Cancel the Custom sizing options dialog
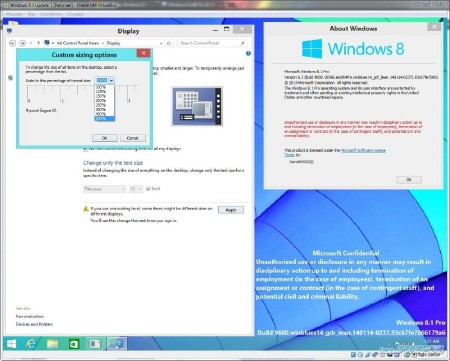Image resolution: width=450 pixels, height=361 pixels. click(x=132, y=138)
